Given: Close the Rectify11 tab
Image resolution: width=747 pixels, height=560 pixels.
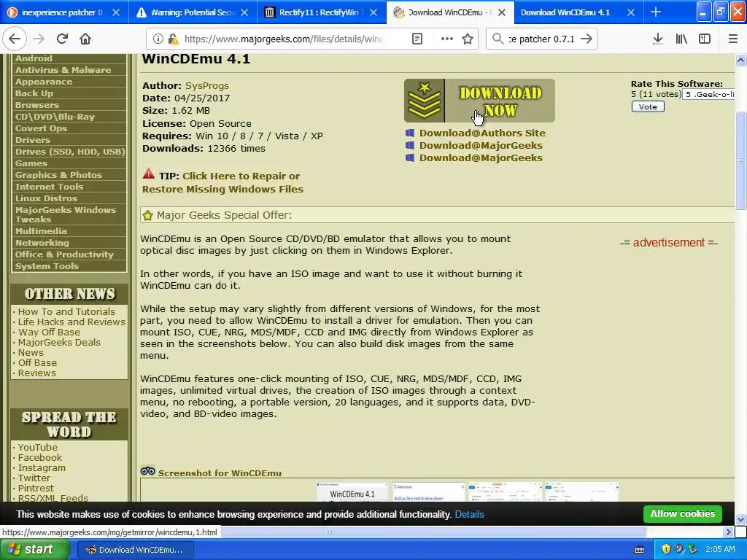Looking at the screenshot, I should [x=373, y=12].
